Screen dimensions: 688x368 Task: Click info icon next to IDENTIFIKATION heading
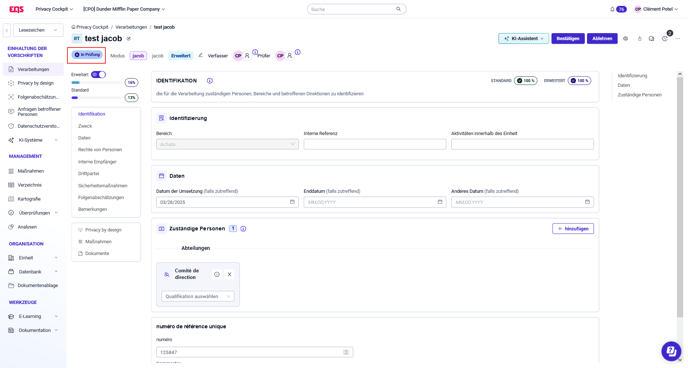tap(210, 81)
